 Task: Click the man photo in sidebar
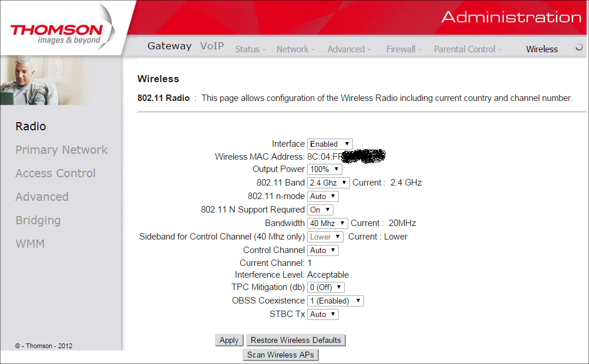45,80
